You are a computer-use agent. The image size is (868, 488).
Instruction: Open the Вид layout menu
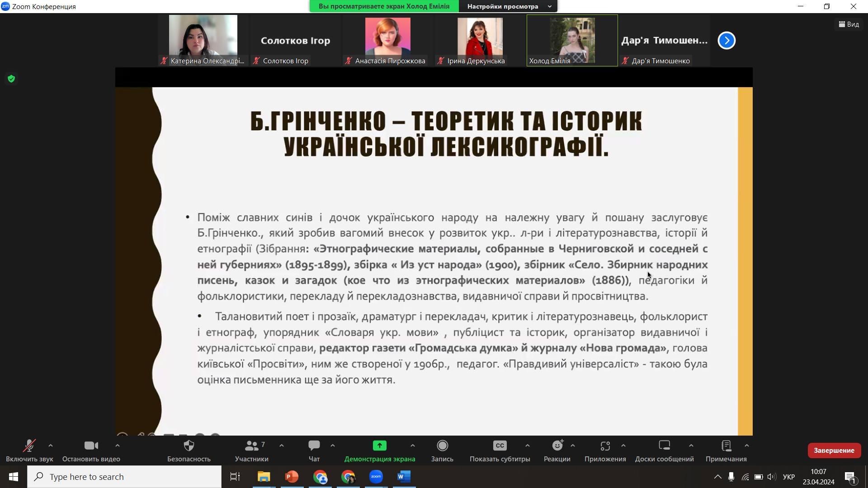pyautogui.click(x=849, y=24)
